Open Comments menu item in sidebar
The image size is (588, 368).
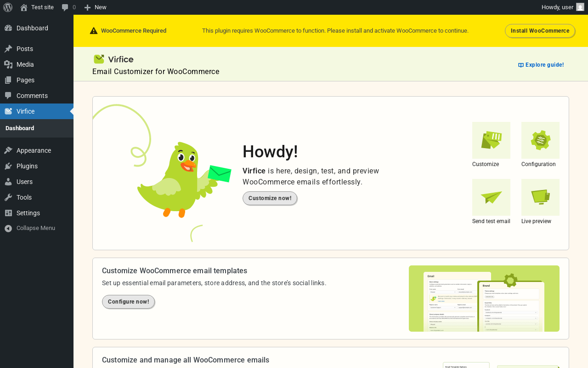click(37, 96)
